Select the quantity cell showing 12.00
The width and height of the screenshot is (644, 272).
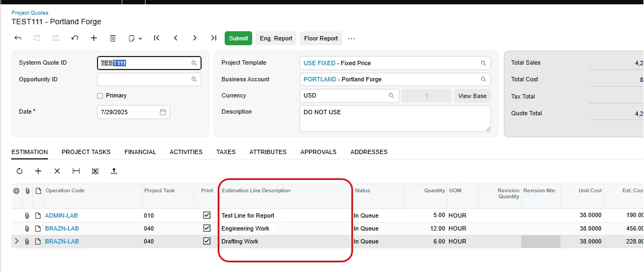click(x=426, y=228)
